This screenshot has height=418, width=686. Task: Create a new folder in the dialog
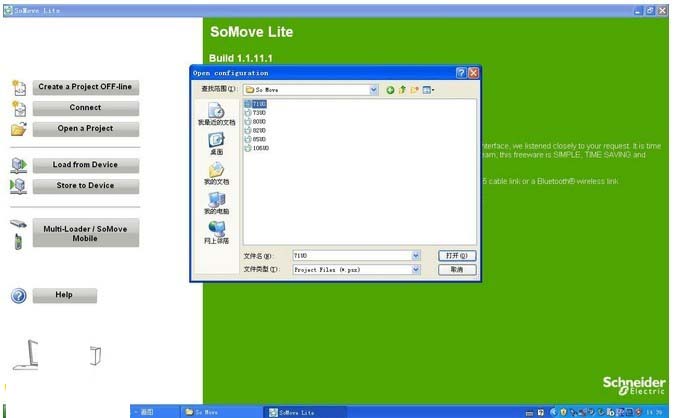pyautogui.click(x=414, y=90)
